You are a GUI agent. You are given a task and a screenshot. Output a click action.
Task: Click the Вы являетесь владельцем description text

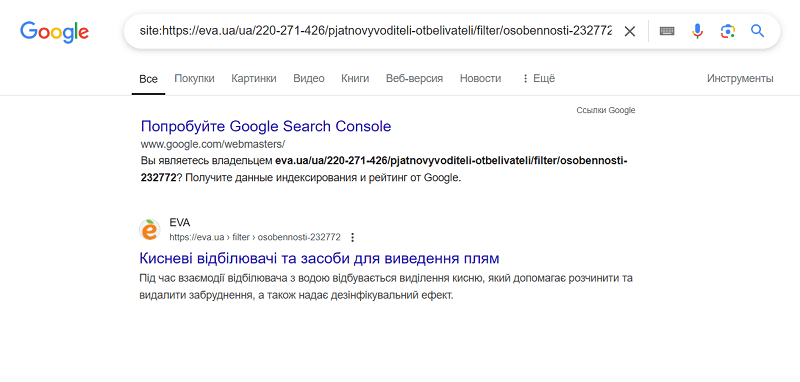point(384,169)
